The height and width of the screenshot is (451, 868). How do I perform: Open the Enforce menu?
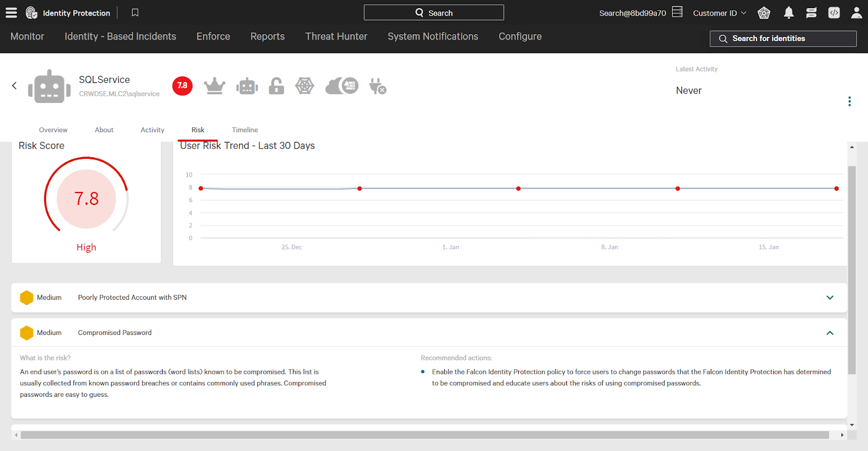pyautogui.click(x=213, y=36)
